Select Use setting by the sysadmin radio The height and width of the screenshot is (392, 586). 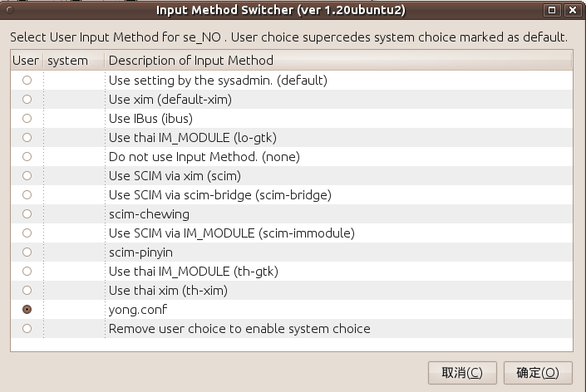(27, 81)
